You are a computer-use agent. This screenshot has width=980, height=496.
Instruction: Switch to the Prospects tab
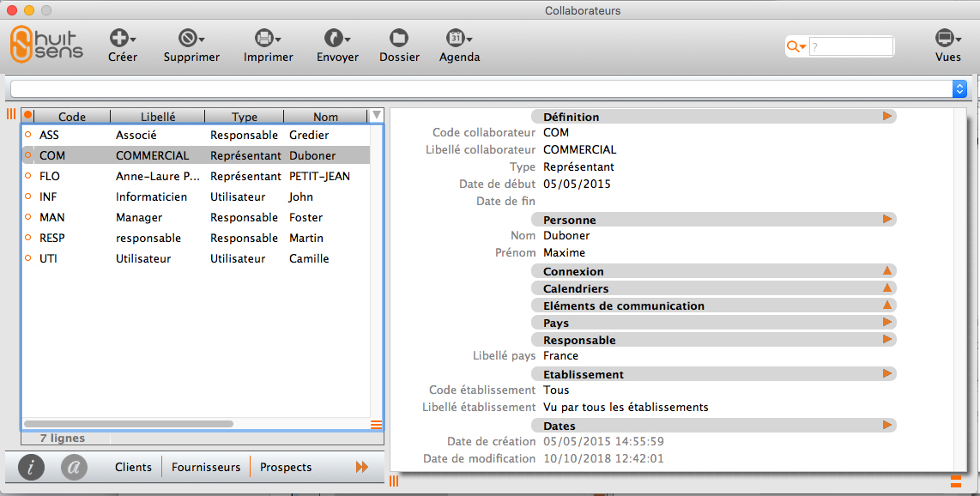click(286, 468)
